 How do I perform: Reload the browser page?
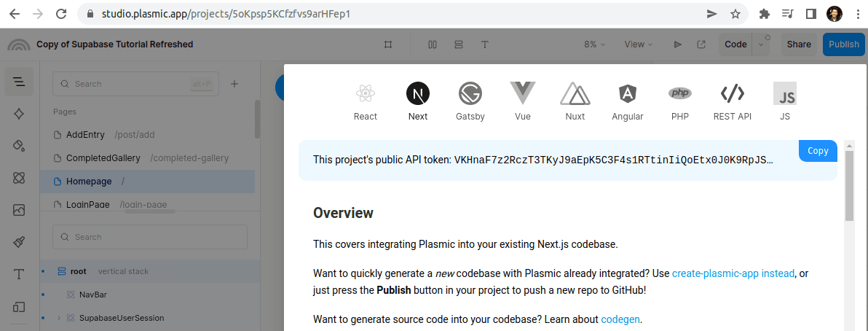(x=62, y=14)
